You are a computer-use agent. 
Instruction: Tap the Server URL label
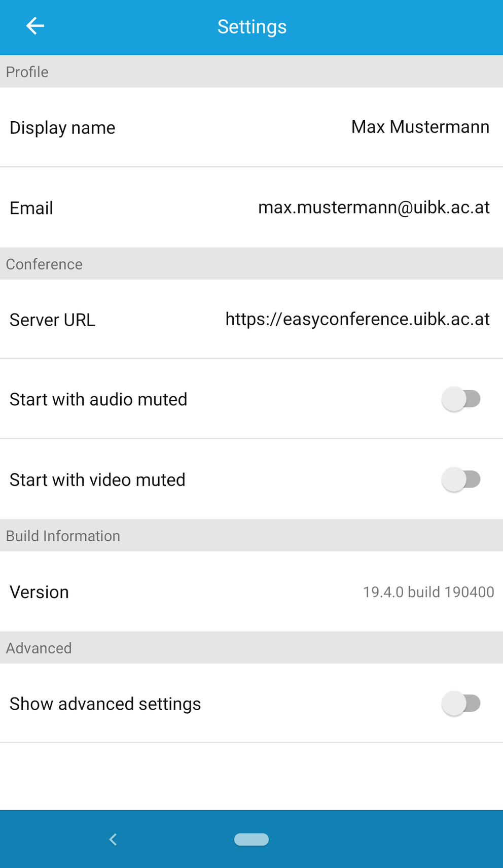[52, 320]
